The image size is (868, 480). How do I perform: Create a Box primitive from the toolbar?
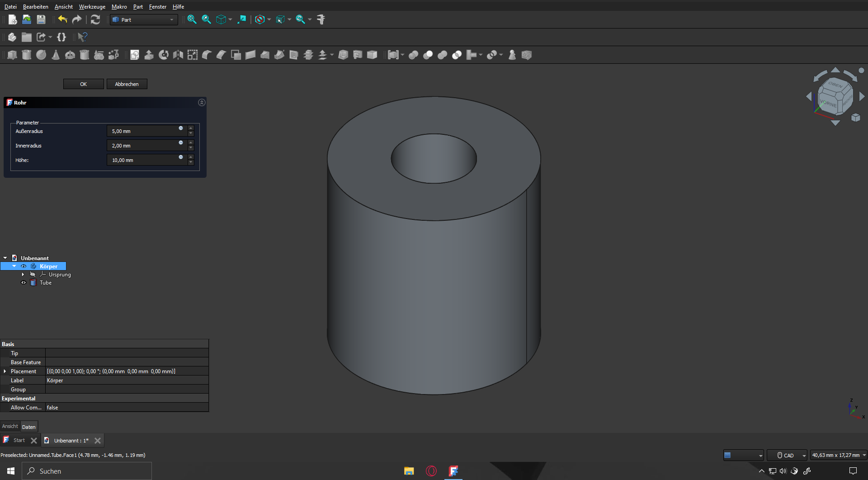(12, 55)
